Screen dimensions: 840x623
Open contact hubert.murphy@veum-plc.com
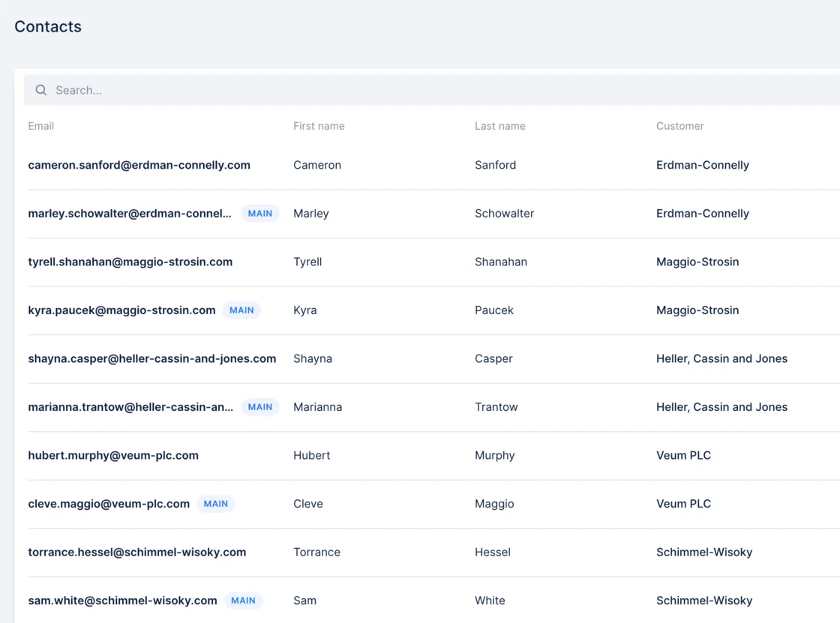[113, 455]
